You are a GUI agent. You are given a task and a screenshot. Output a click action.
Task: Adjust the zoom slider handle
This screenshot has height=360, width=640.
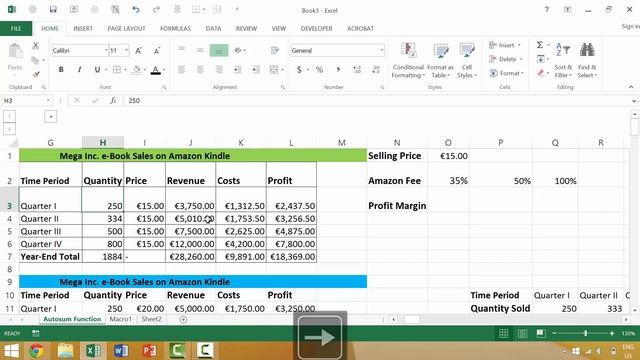coord(585,333)
